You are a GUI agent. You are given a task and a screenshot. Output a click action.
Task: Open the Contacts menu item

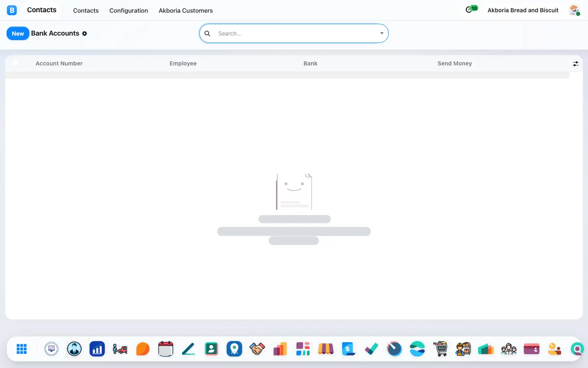tap(86, 11)
